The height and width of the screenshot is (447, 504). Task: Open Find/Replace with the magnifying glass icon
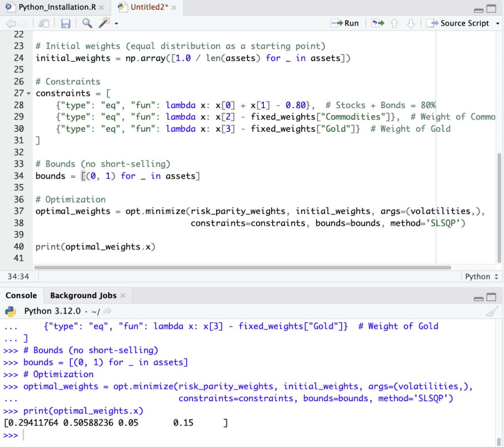tap(87, 23)
